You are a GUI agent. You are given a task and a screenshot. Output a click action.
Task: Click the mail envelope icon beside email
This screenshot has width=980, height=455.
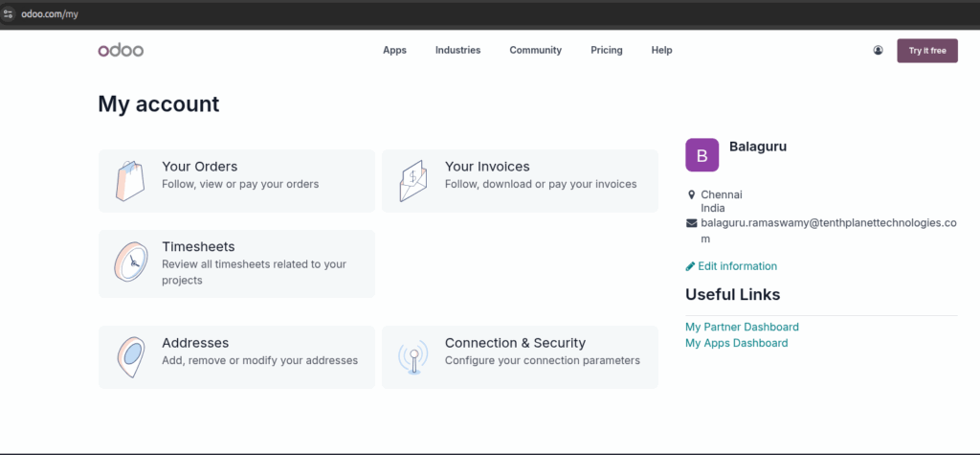click(x=691, y=223)
